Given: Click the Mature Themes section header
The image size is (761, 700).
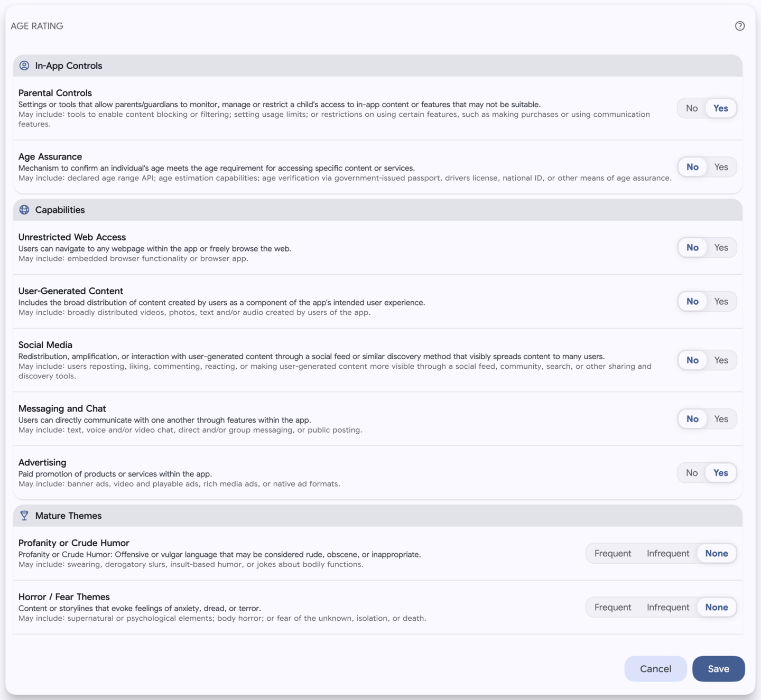Looking at the screenshot, I should pyautogui.click(x=378, y=516).
